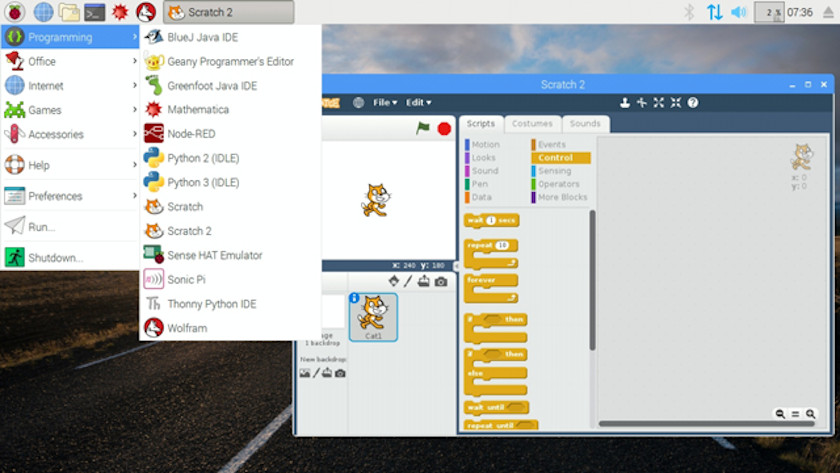840x473 pixels.
Task: Choose sprite from library icon
Action: 394,281
